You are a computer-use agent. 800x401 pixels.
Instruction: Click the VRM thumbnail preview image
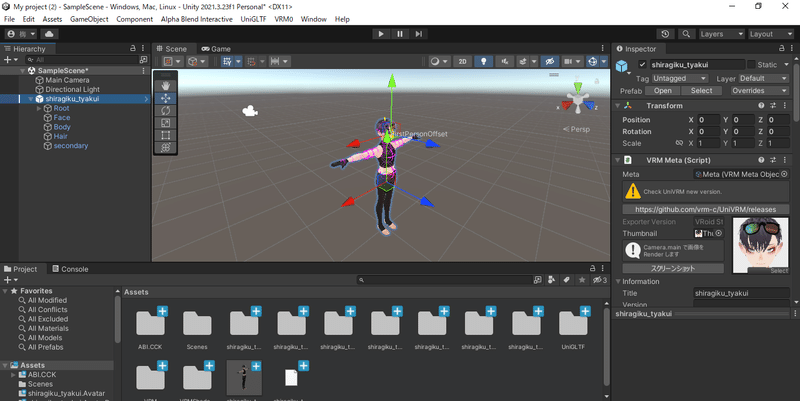point(761,245)
